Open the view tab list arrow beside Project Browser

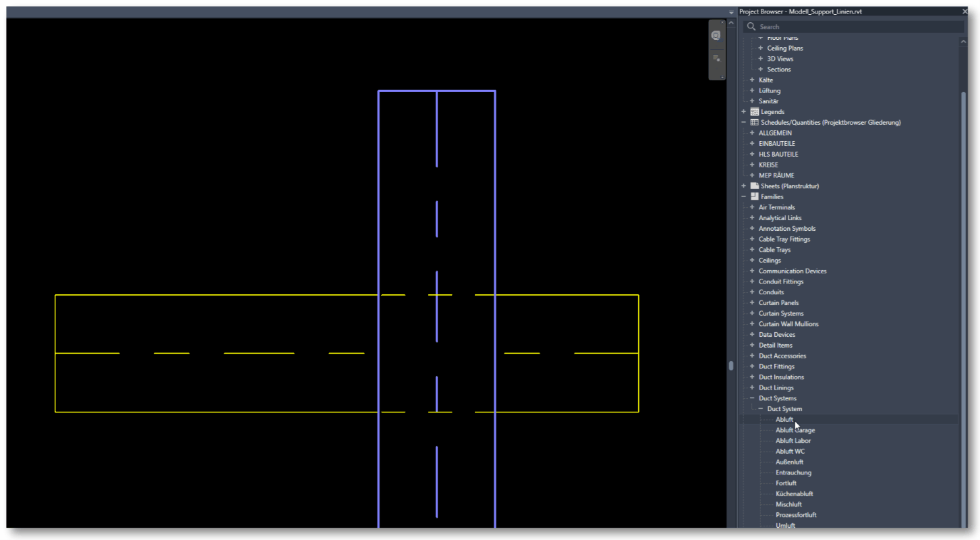[731, 12]
